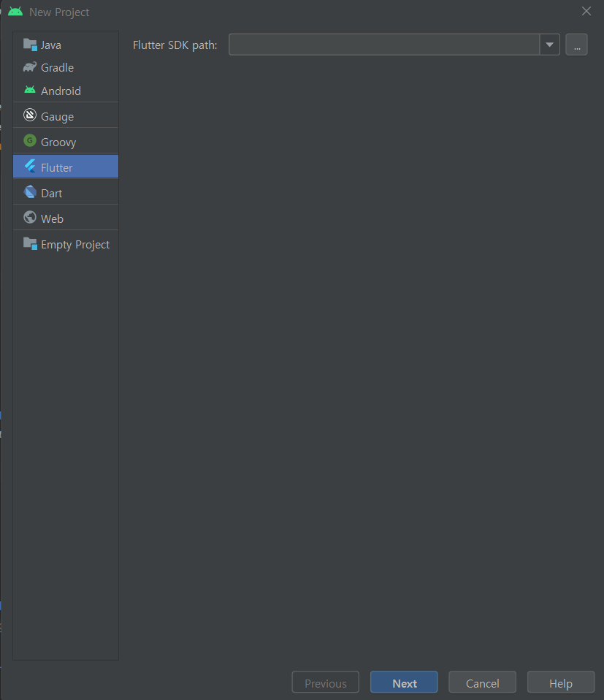Select Gauge project type
This screenshot has width=604, height=700.
point(66,116)
